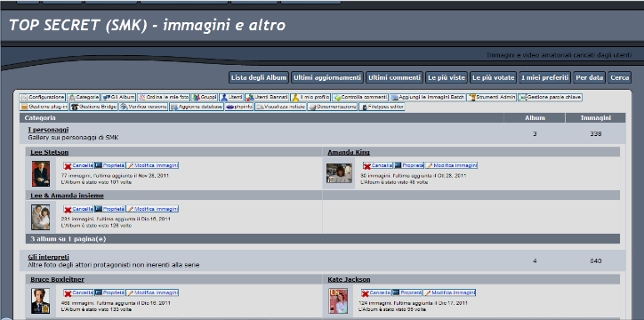Open Gestione plug-in button

pyautogui.click(x=44, y=107)
